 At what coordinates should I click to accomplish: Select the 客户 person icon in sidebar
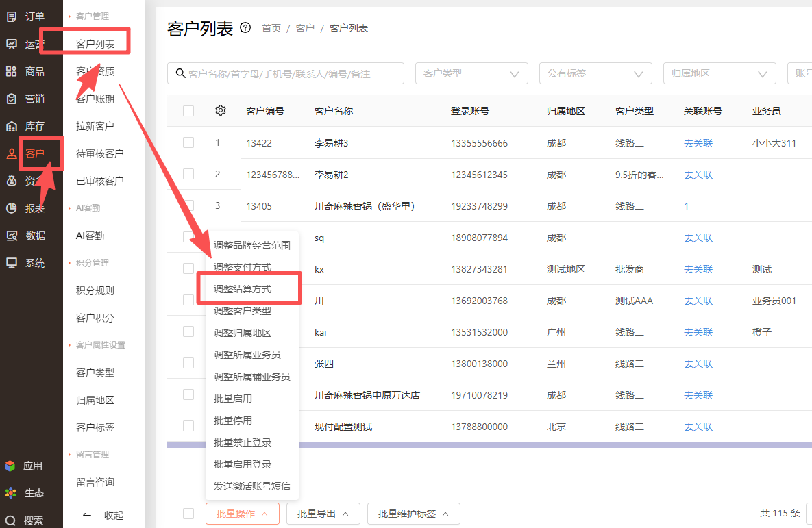12,153
